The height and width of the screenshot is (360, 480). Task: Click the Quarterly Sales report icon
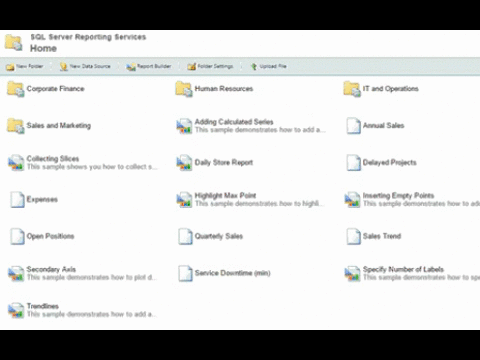pyautogui.click(x=185, y=237)
